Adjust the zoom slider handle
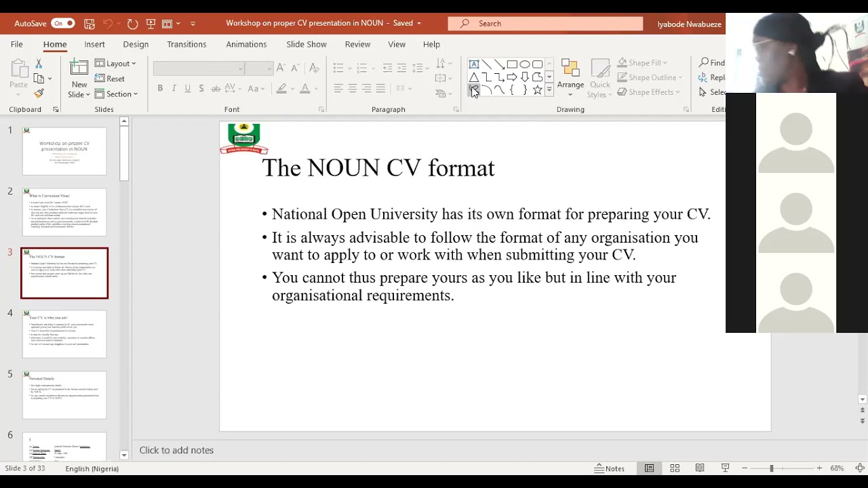 coord(771,468)
